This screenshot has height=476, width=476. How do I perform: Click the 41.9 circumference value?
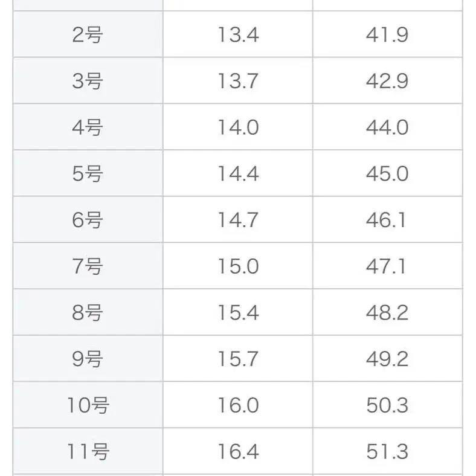coord(387,35)
